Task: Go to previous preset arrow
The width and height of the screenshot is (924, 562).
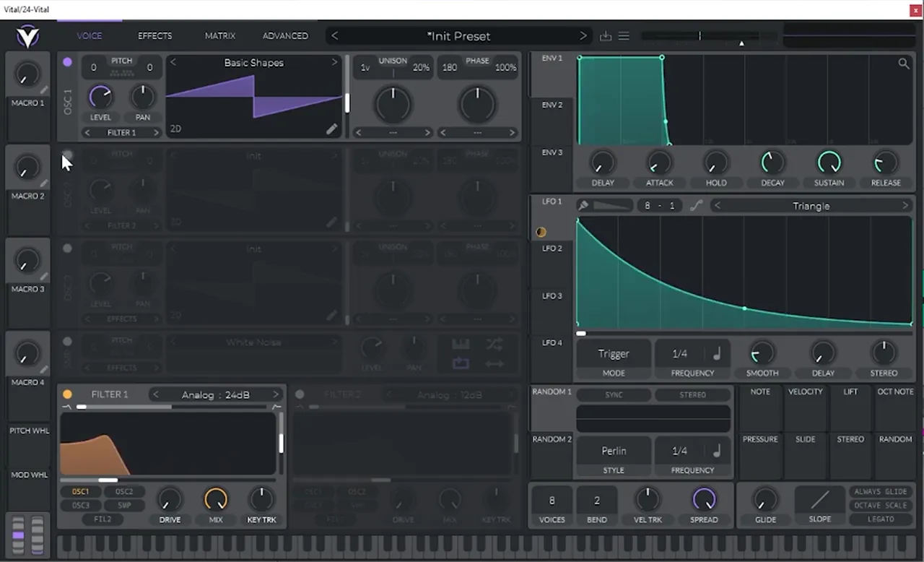Action: (x=334, y=36)
